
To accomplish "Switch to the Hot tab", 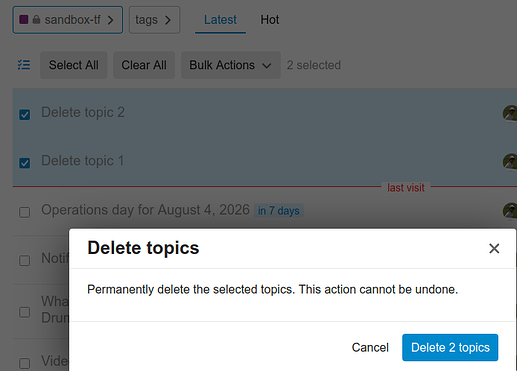I will [x=270, y=20].
